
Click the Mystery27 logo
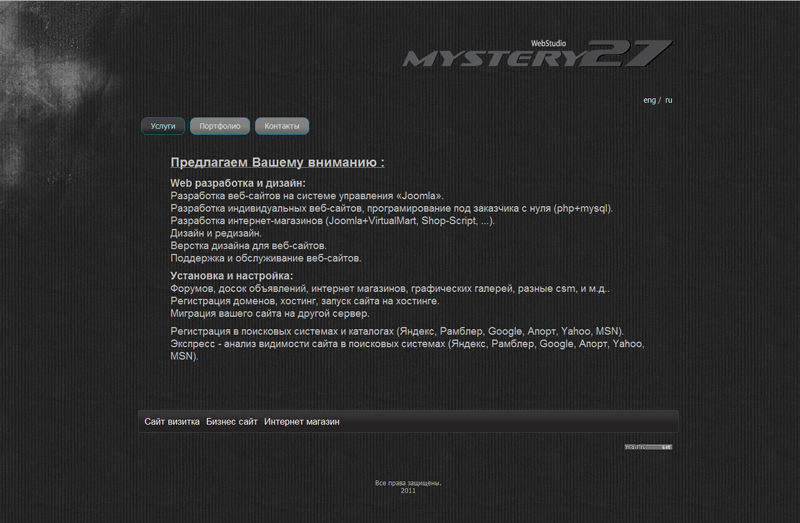(x=537, y=56)
